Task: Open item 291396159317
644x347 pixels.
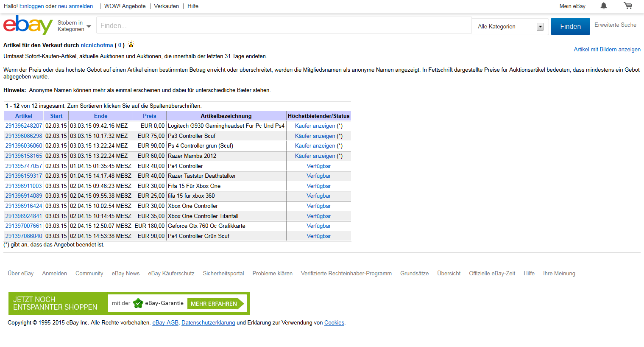Action: pos(24,176)
